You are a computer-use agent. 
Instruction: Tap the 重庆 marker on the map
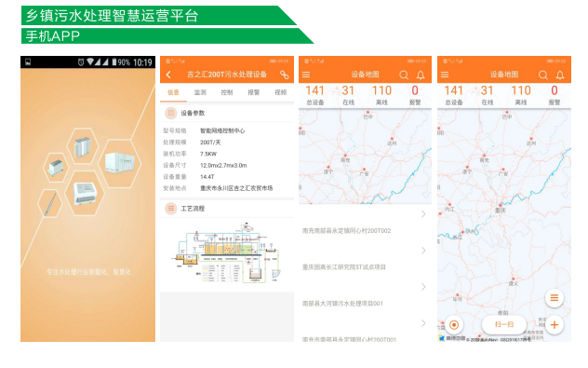pos(500,205)
